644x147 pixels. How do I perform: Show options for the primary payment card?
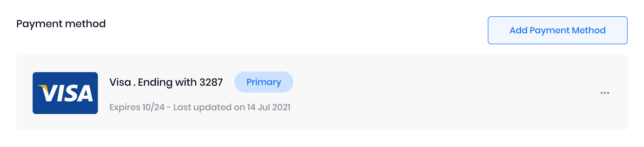click(605, 93)
